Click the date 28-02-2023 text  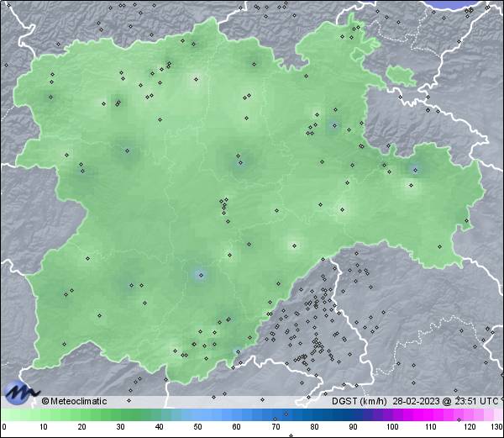417,401
